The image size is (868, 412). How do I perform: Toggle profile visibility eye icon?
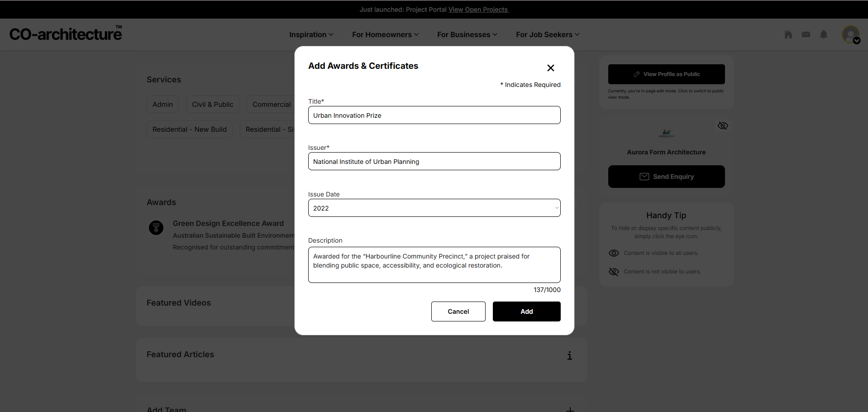(x=723, y=125)
